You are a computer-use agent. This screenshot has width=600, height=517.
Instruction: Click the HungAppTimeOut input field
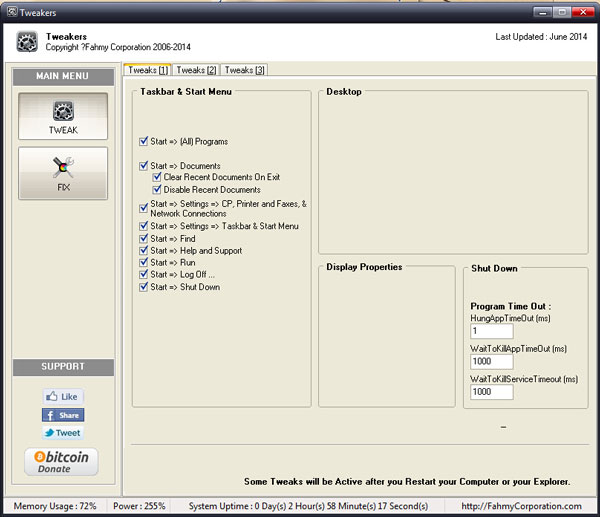click(491, 331)
